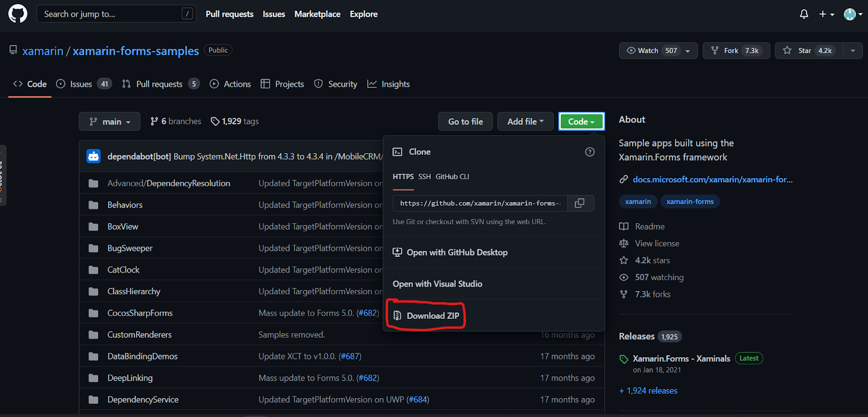Click the folder icon beside CocosSharpForms
Screen dimensions: 868x417
tap(93, 313)
